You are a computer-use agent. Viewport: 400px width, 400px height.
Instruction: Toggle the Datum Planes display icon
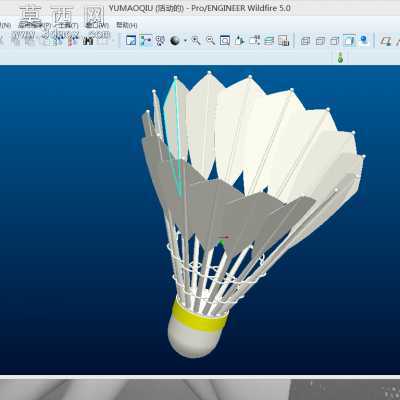[386, 41]
